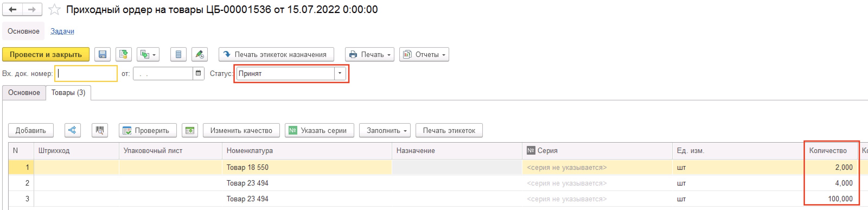
Task: Open the create-based-on dropdown icon
Action: 148,54
